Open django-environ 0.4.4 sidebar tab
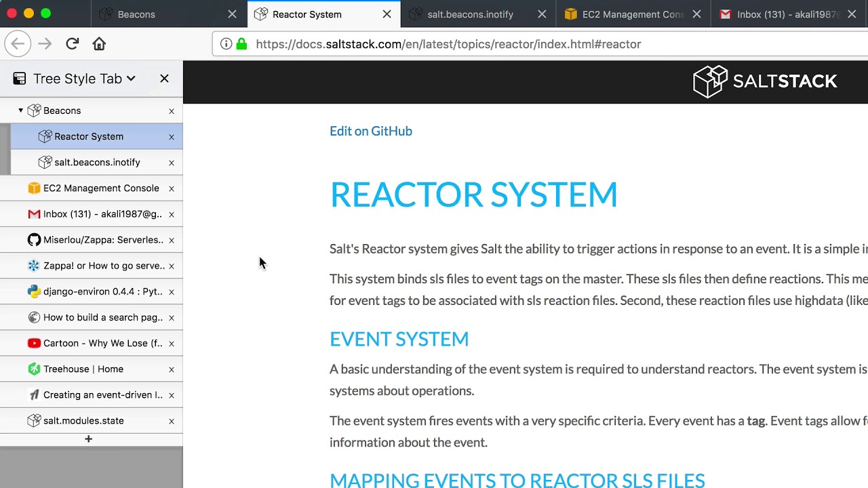This screenshot has width=868, height=488. pos(92,291)
